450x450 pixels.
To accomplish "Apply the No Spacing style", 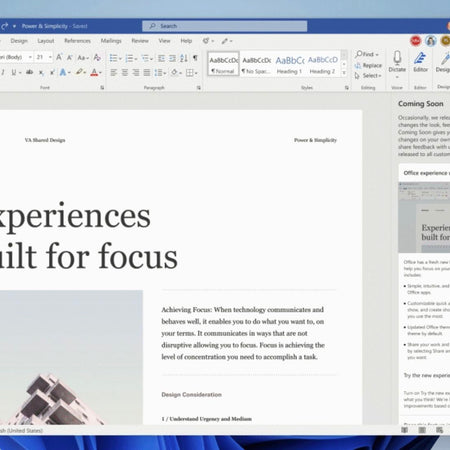I will (256, 64).
